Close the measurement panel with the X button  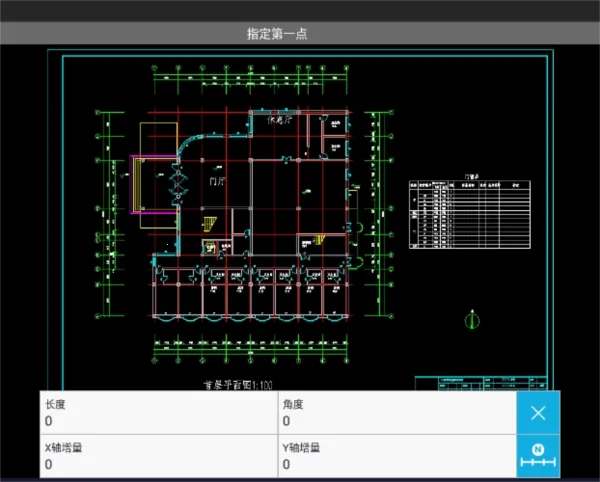tap(538, 412)
